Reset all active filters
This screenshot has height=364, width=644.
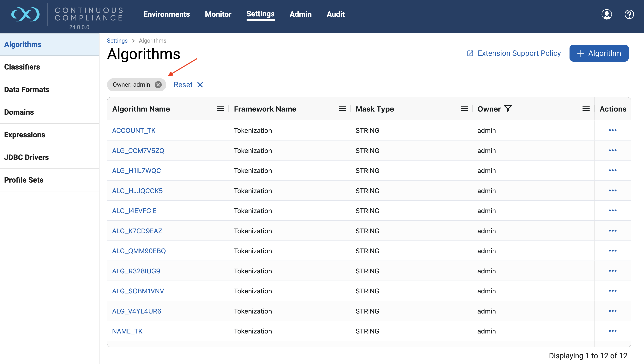[188, 85]
